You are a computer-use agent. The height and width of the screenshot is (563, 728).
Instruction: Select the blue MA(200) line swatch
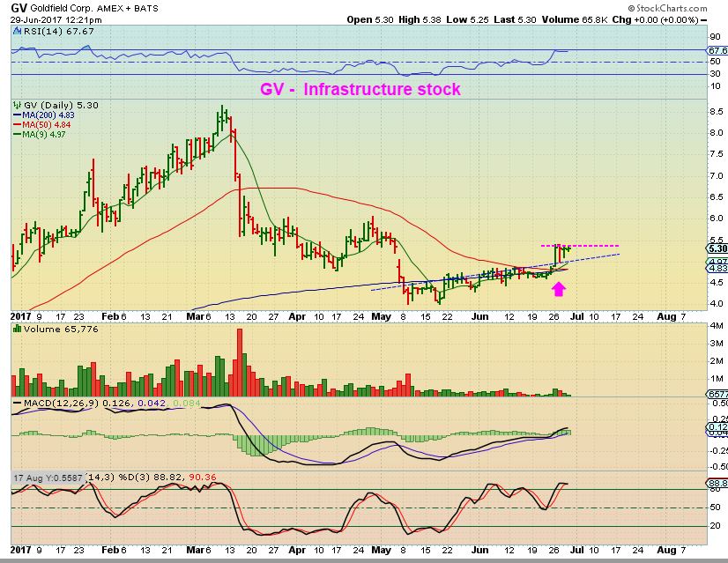(x=18, y=115)
